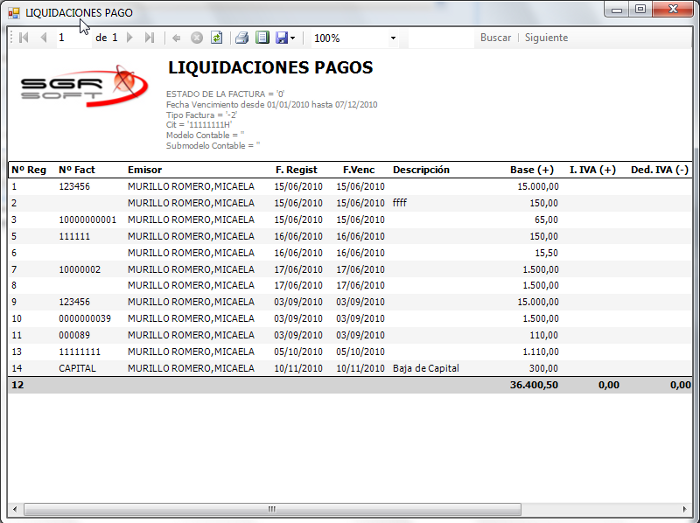Click registration date '05/10/2010'

[298, 352]
